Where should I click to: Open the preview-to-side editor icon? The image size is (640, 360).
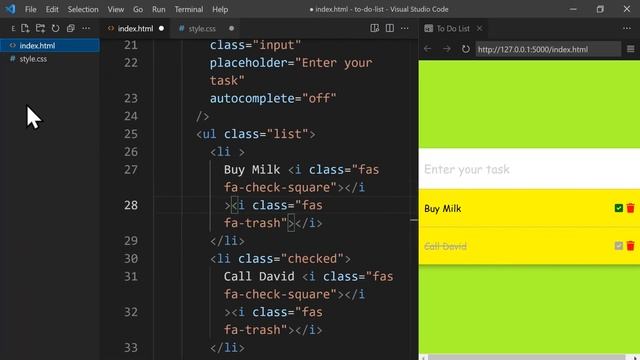tap(375, 28)
